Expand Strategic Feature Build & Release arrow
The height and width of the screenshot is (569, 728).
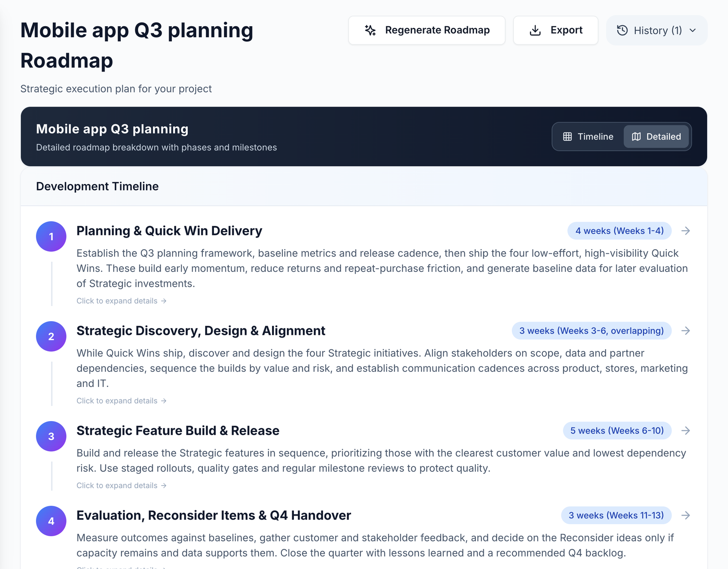[686, 430]
